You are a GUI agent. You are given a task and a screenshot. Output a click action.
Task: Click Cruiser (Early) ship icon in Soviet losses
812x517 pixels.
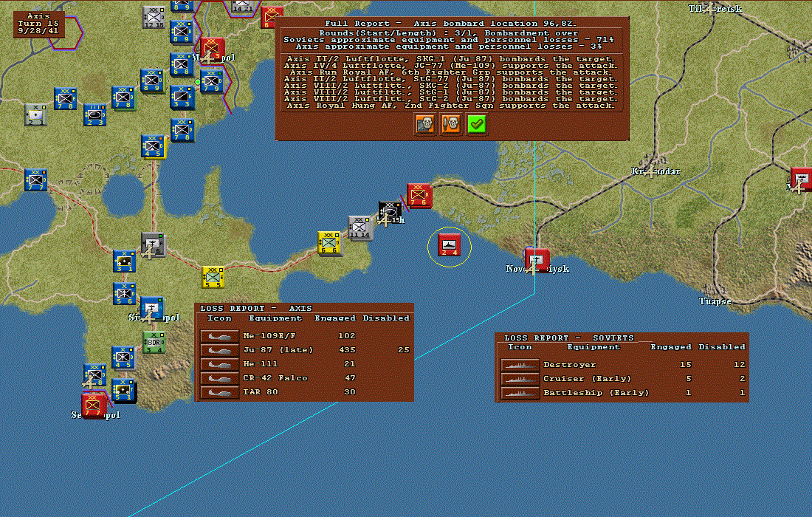click(520, 379)
